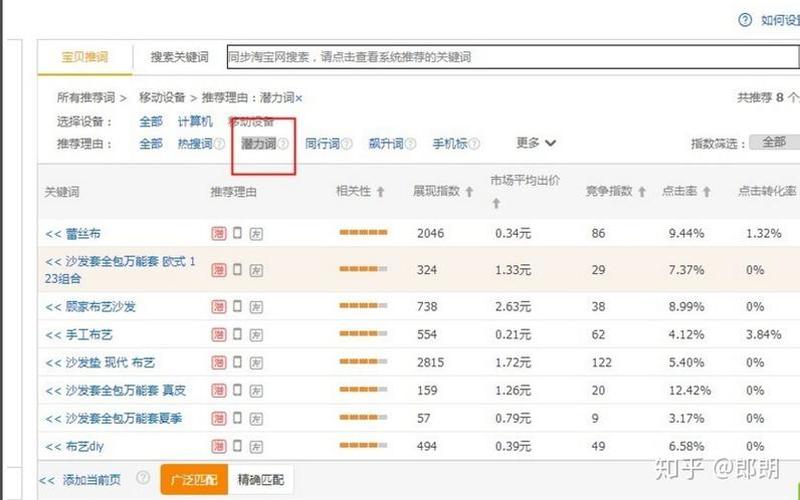Open the help icon next to 如何设置
Viewport: 800px width, 500px height.
pyautogui.click(x=745, y=20)
